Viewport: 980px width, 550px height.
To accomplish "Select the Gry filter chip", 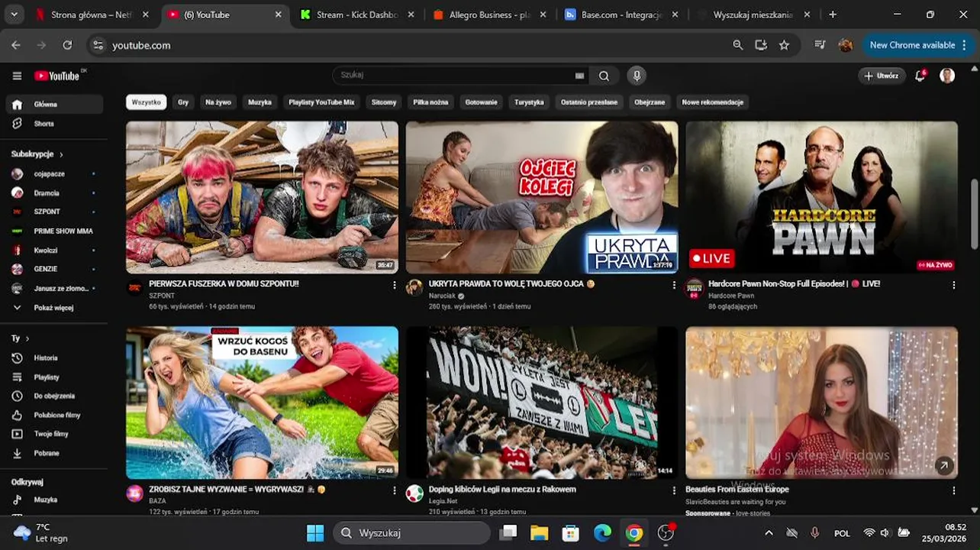I will [183, 102].
